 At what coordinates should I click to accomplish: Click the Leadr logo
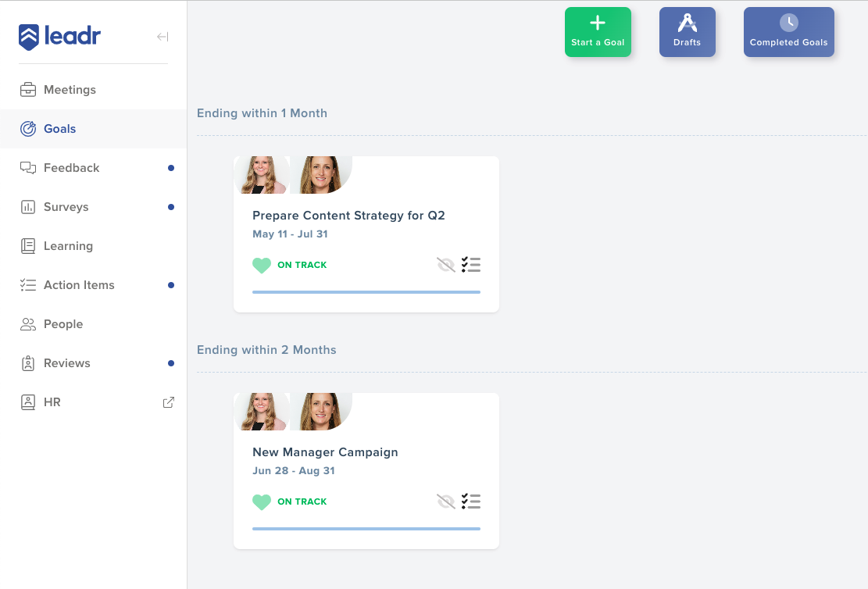click(59, 37)
